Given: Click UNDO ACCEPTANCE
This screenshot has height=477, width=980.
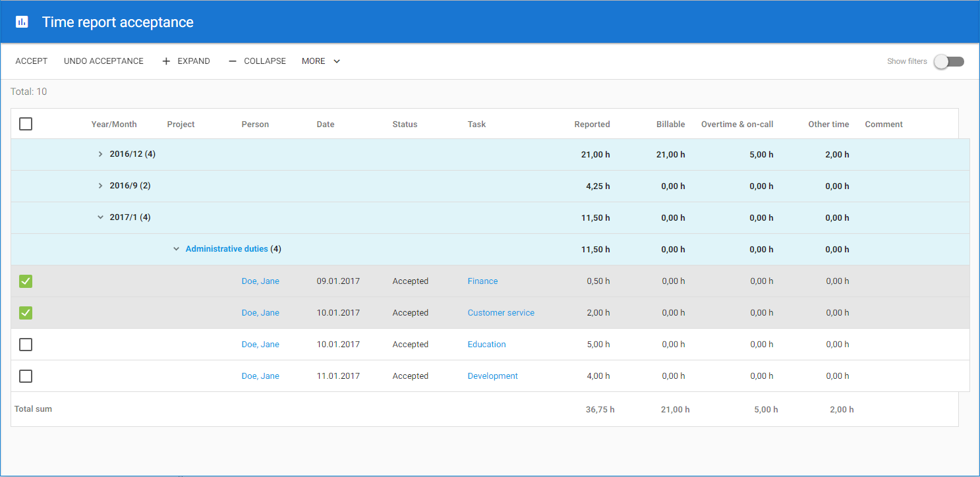Looking at the screenshot, I should [x=103, y=61].
